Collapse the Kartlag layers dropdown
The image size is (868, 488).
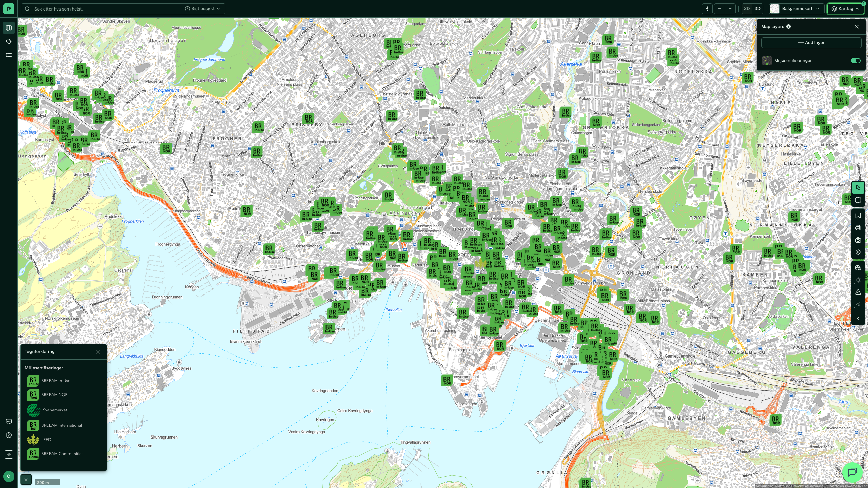(x=845, y=9)
